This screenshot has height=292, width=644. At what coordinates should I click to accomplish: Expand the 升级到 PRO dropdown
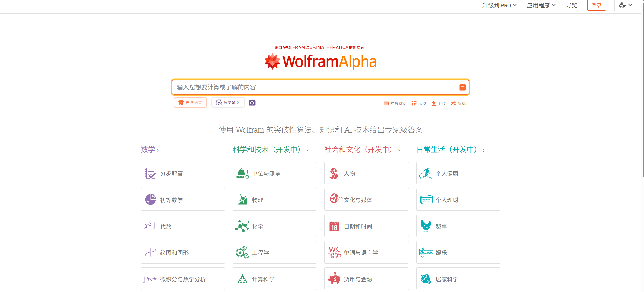[499, 5]
